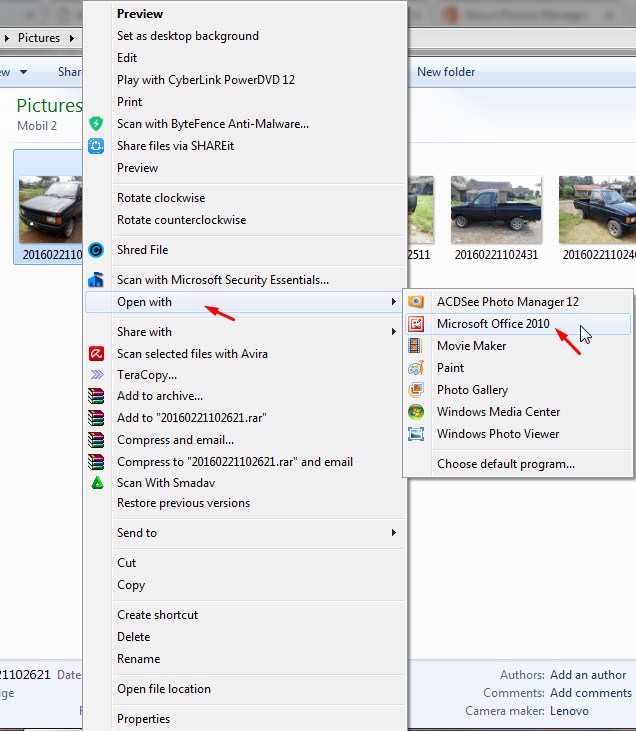Viewport: 636px width, 731px height.
Task: Choose Share files via SHAREit
Action: point(175,146)
